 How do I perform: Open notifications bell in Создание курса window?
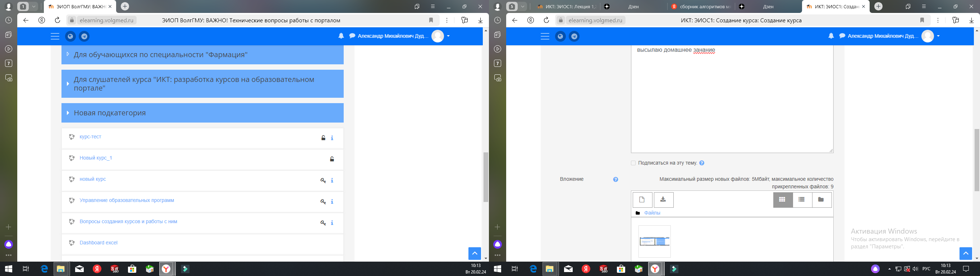(831, 36)
